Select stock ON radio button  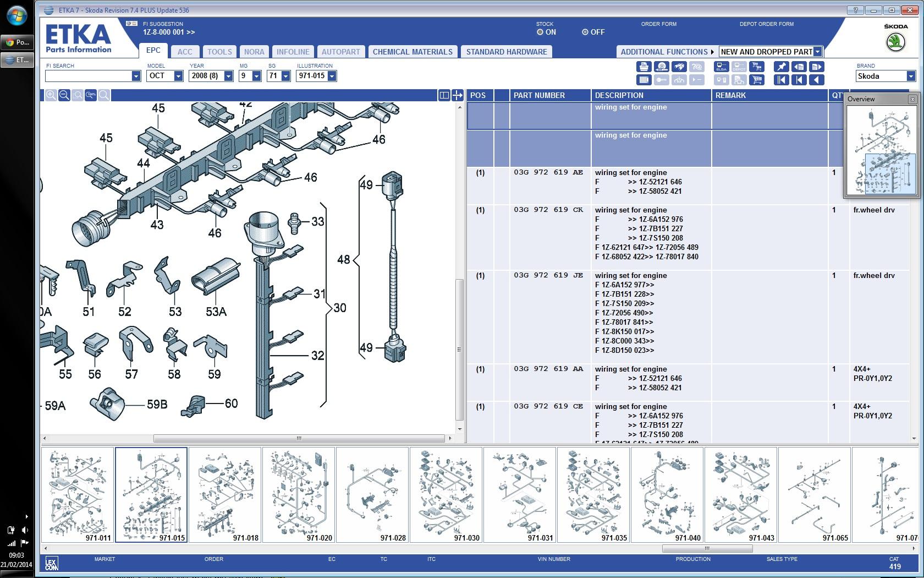tap(540, 32)
